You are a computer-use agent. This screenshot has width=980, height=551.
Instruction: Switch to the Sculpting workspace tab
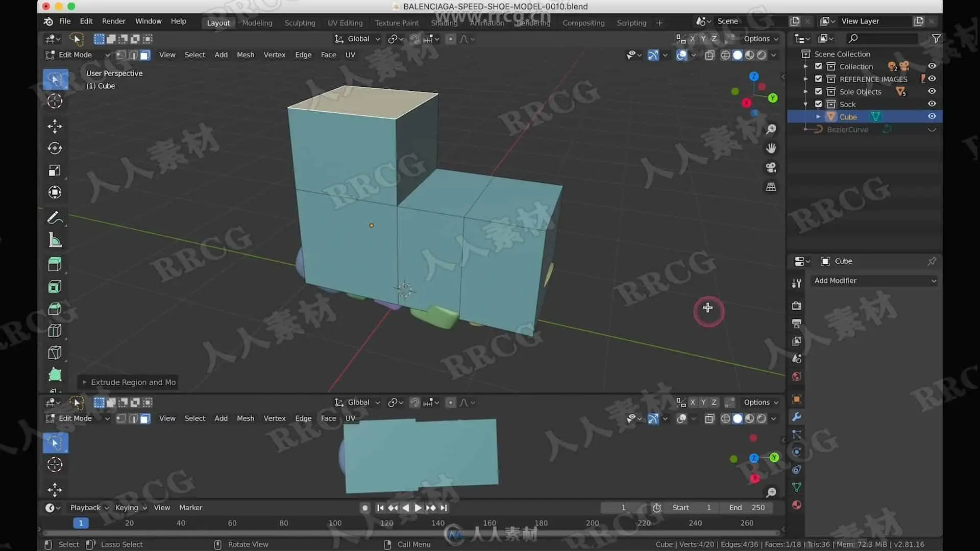[300, 23]
